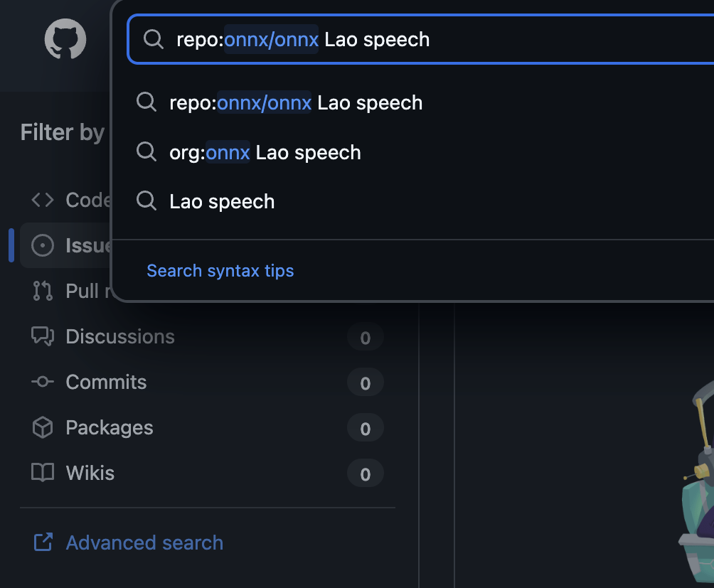Click the Commits filter icon
714x588 pixels.
pos(43,382)
